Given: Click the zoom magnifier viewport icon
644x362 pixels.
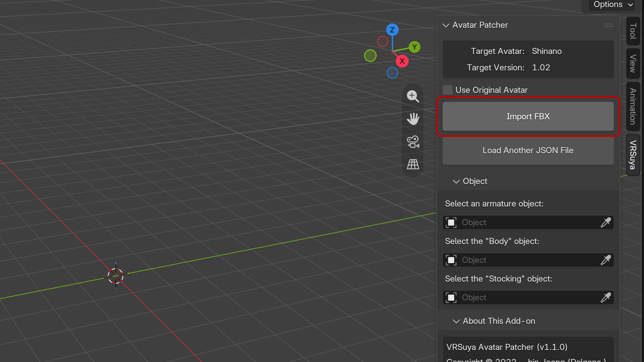Looking at the screenshot, I should [413, 96].
